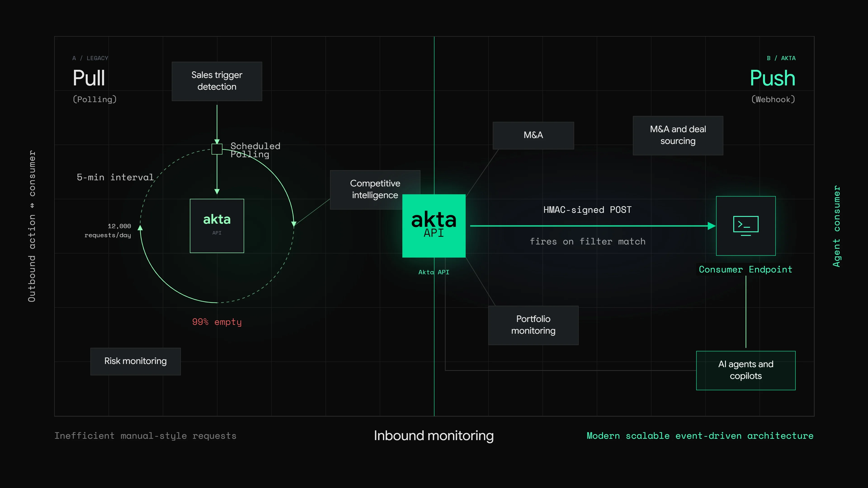The height and width of the screenshot is (488, 868).
Task: Click the Scheduled Polling square node
Action: [217, 149]
